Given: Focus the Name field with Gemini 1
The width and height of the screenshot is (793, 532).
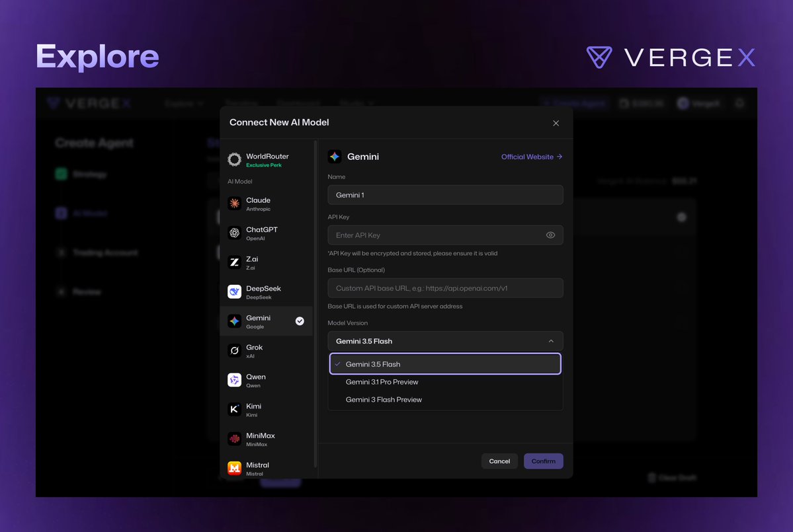Looking at the screenshot, I should pos(445,194).
